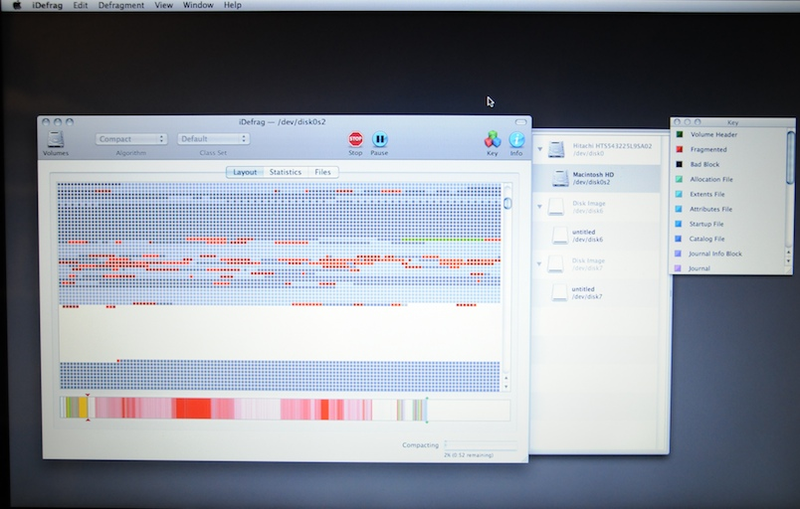Click the Key window scrollbar thumb
800x509 pixels.
[790, 157]
